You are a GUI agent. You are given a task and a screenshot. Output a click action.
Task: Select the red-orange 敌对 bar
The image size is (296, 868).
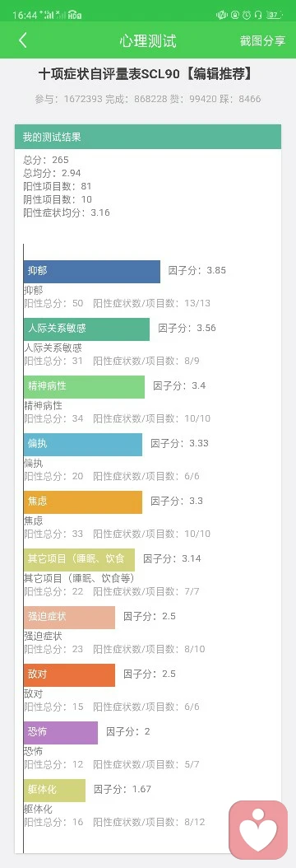(69, 674)
